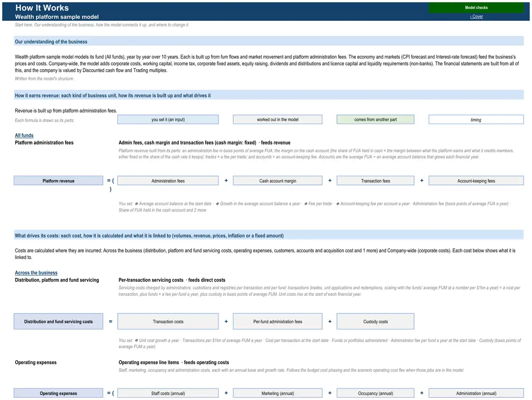Click the Platform revenue box
The image size is (532, 400).
pyautogui.click(x=59, y=180)
